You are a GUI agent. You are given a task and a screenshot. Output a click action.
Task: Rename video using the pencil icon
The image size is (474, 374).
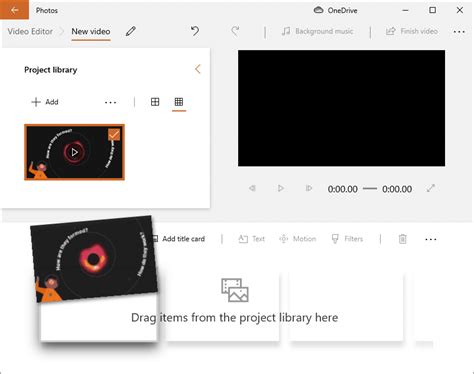click(131, 31)
